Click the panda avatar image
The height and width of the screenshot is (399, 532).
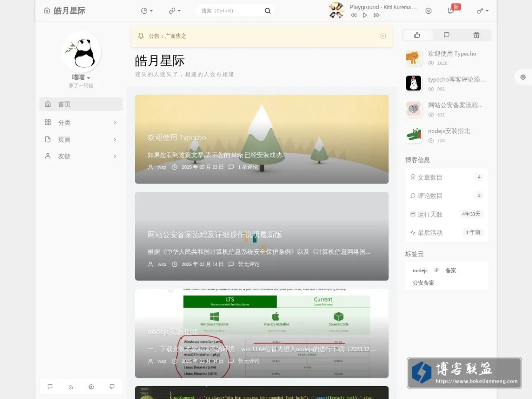click(x=81, y=52)
